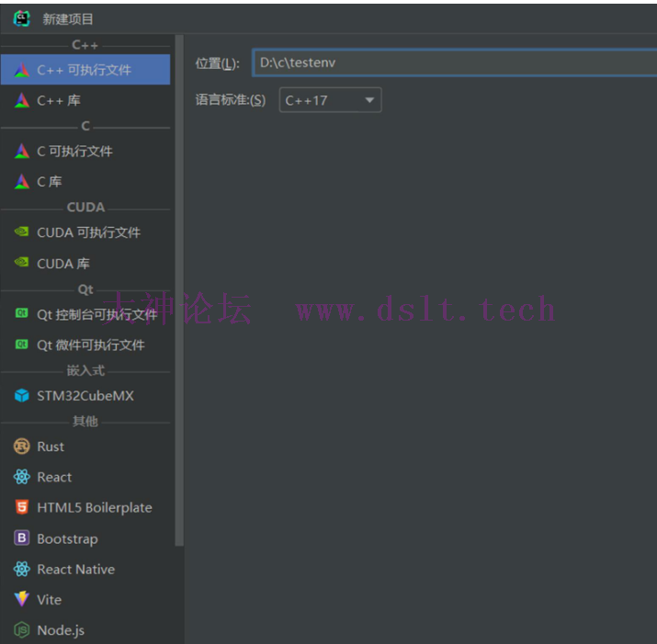Viewport: 657px width, 644px height.
Task: Open the 语言标准 C++17 dropdown
Action: click(330, 100)
